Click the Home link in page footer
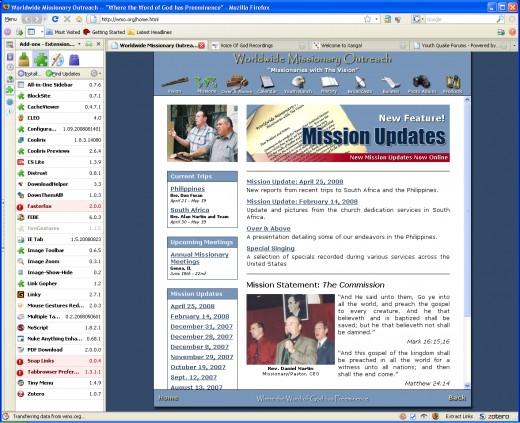520x423 pixels. click(x=168, y=398)
